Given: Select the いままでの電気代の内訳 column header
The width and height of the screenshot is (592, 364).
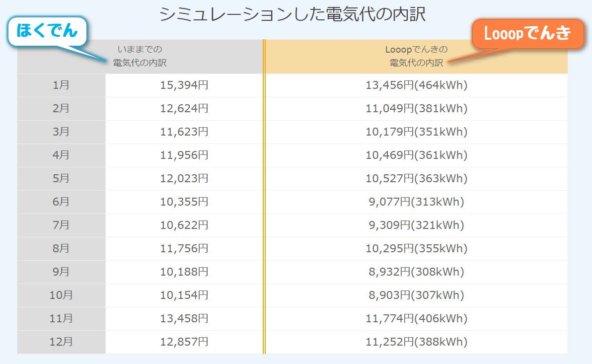Looking at the screenshot, I should [140, 56].
